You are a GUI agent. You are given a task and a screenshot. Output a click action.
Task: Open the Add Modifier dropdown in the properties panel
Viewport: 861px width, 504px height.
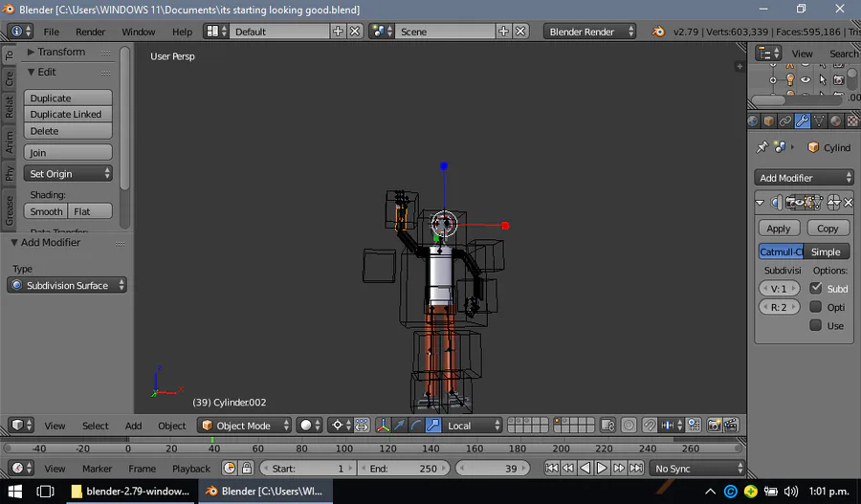pos(804,178)
